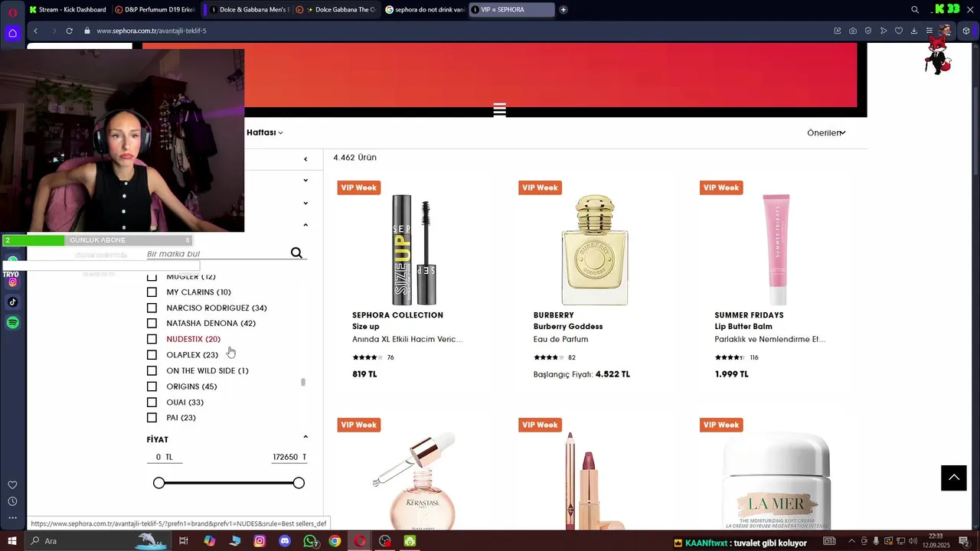Open Chrome from the taskbar
The width and height of the screenshot is (980, 551).
pos(335,541)
